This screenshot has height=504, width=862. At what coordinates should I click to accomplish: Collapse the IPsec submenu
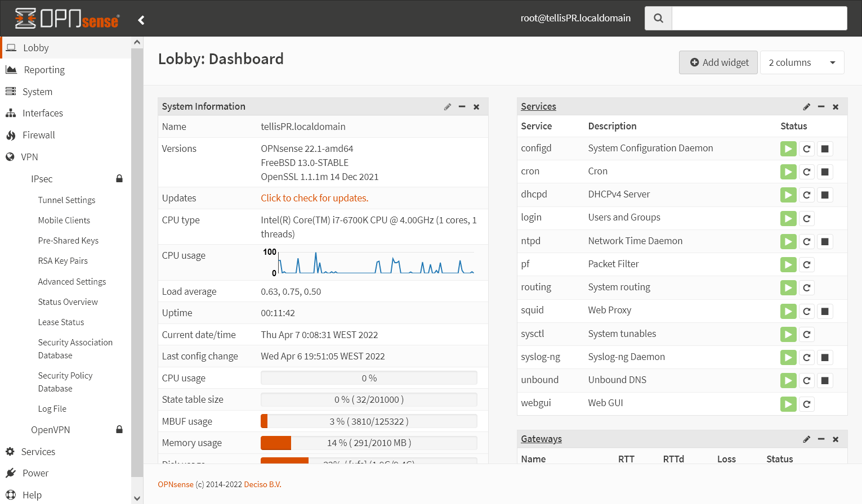42,179
